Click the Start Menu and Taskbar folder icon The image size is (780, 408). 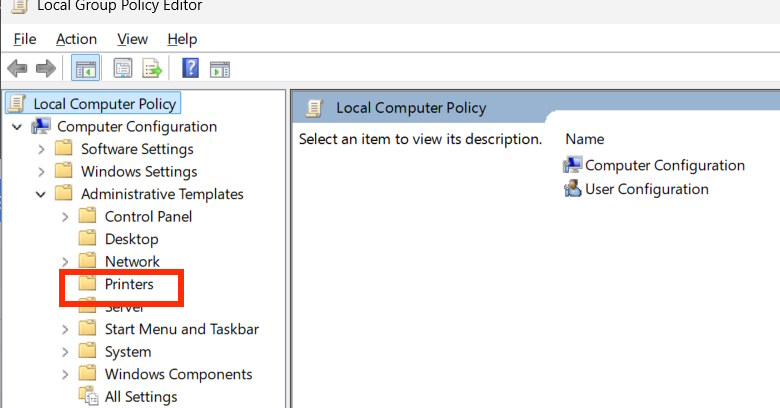click(88, 328)
